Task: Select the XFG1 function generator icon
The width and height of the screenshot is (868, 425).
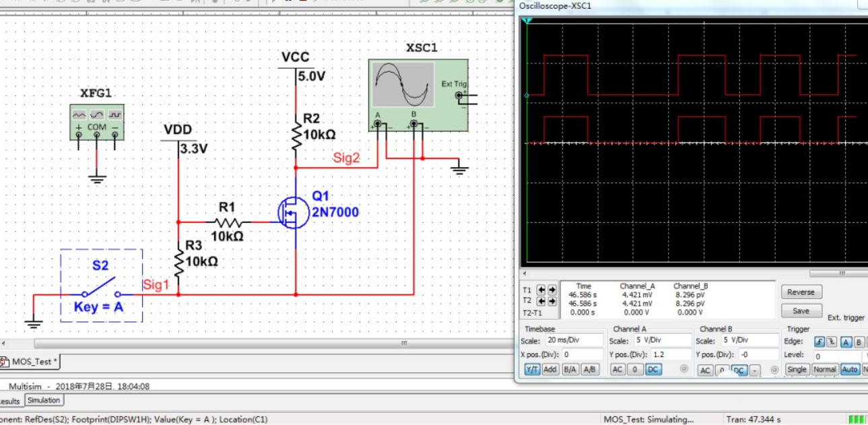Action: (96, 121)
